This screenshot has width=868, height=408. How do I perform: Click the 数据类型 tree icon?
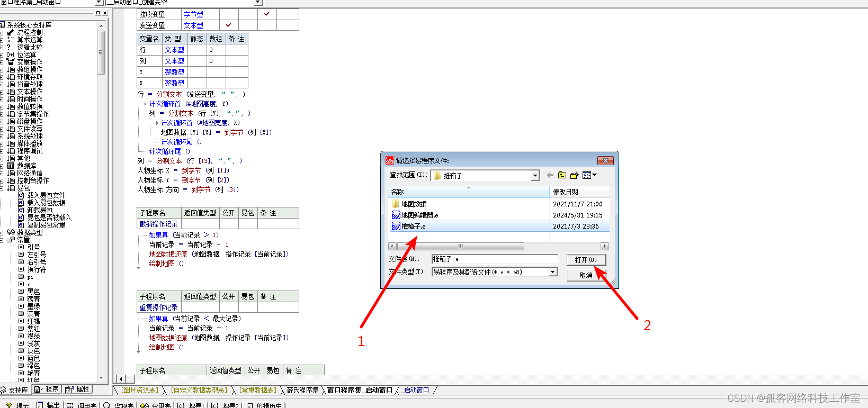point(11,232)
